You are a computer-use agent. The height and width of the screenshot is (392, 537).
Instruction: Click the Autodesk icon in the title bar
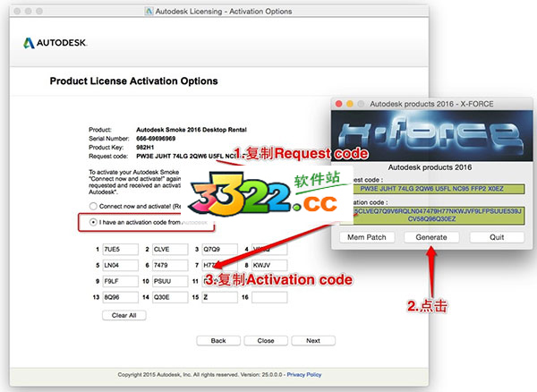(149, 12)
